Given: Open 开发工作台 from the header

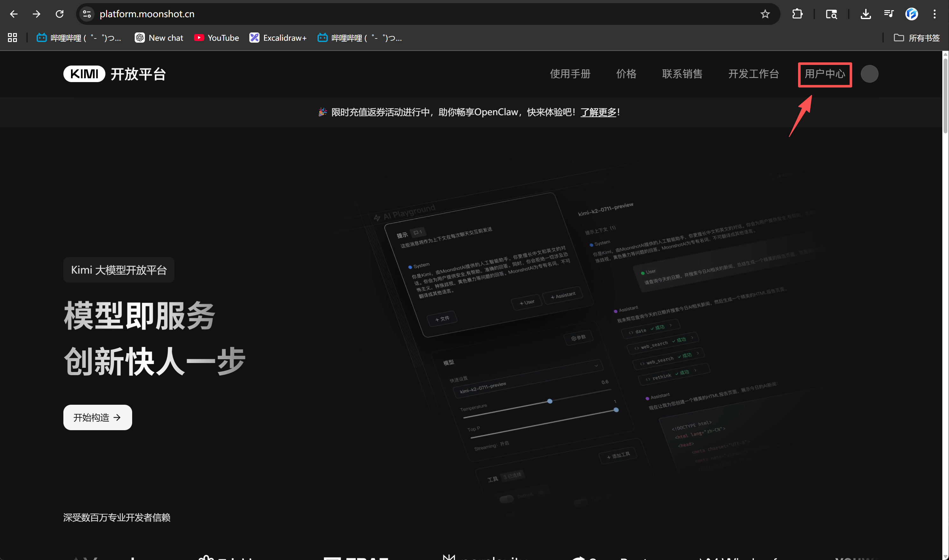Looking at the screenshot, I should pyautogui.click(x=753, y=74).
